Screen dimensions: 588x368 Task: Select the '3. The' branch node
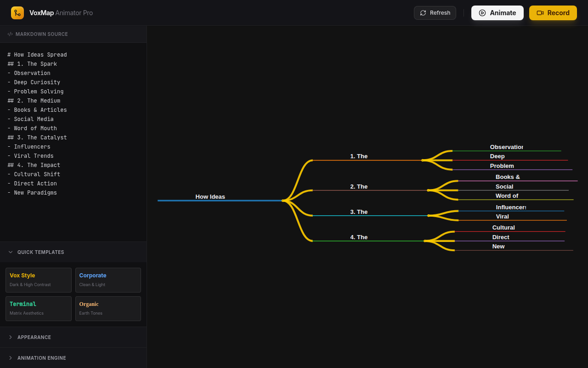pos(359,212)
